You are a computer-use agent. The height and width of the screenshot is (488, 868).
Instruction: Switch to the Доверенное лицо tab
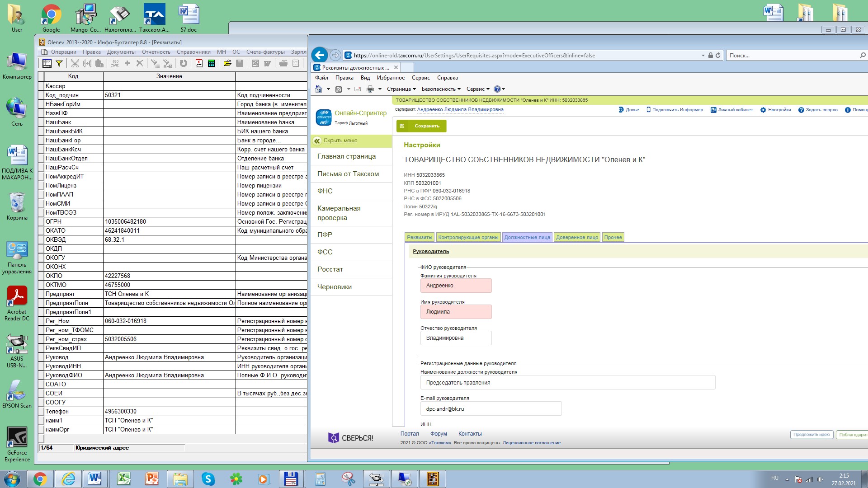577,237
